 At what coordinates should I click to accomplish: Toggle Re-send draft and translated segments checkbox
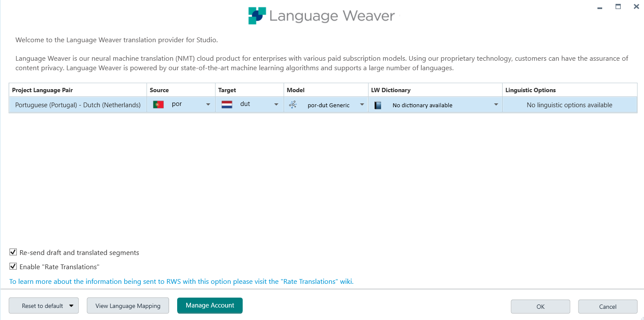pyautogui.click(x=13, y=252)
